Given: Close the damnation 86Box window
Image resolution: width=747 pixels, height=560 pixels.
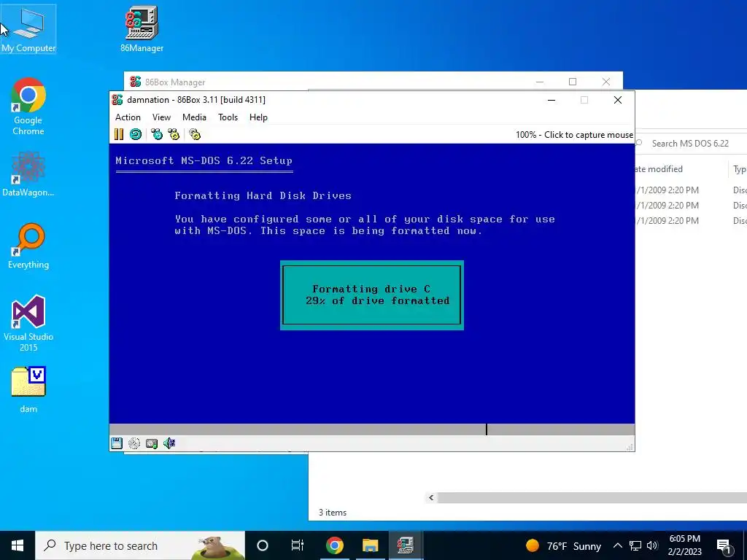Looking at the screenshot, I should tap(617, 100).
